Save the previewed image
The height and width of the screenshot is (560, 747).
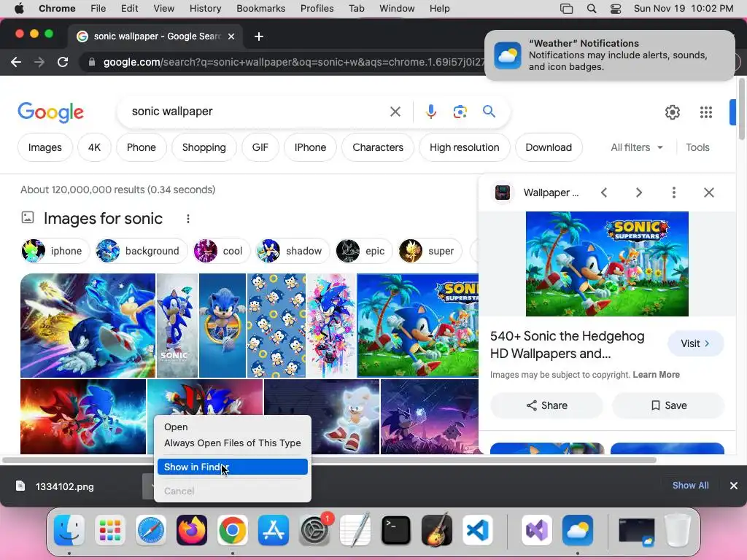668,405
